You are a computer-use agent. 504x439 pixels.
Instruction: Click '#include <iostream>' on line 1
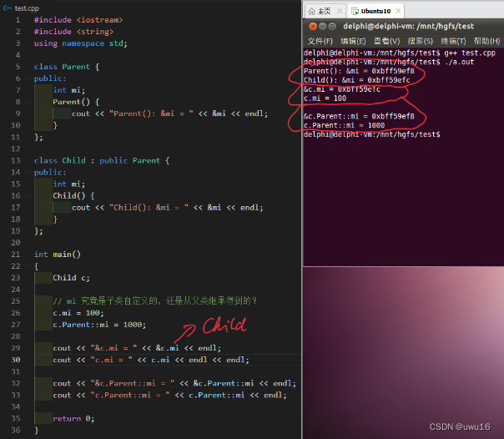click(x=78, y=20)
